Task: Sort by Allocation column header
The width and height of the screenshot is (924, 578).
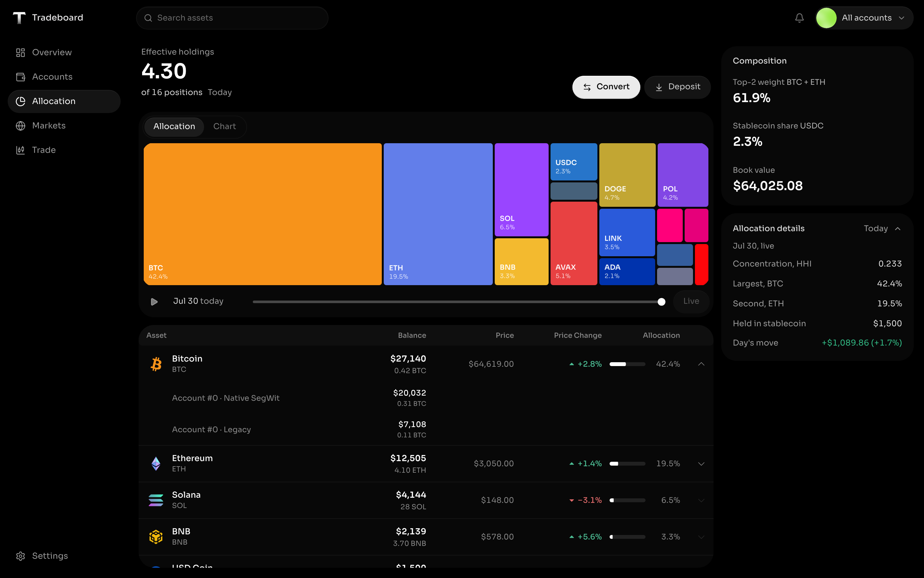Action: pos(661,335)
